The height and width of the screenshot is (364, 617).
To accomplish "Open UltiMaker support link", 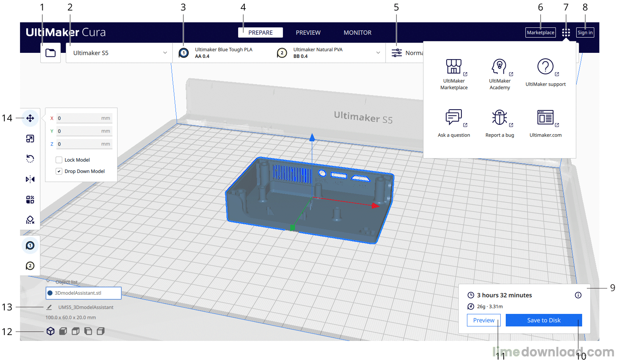I will pyautogui.click(x=545, y=73).
